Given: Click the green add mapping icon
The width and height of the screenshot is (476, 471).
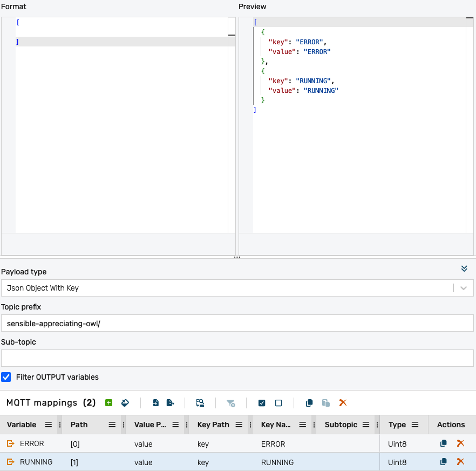Looking at the screenshot, I should [x=108, y=403].
